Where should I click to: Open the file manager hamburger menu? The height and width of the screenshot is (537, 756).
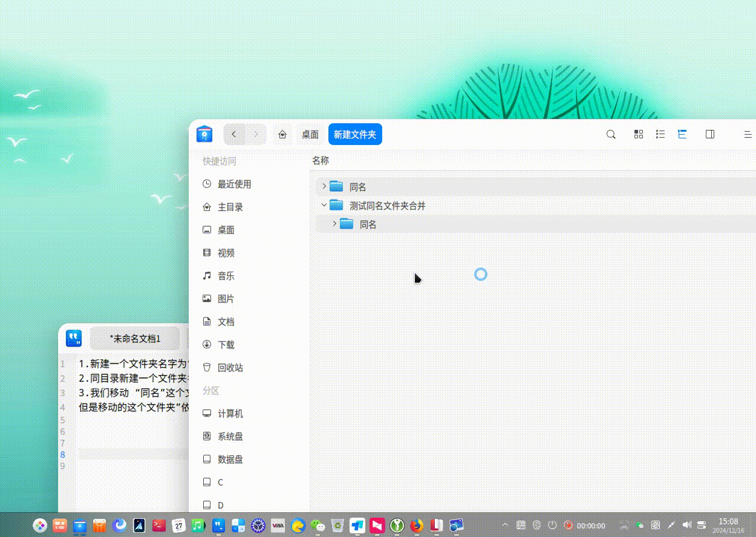pos(748,134)
